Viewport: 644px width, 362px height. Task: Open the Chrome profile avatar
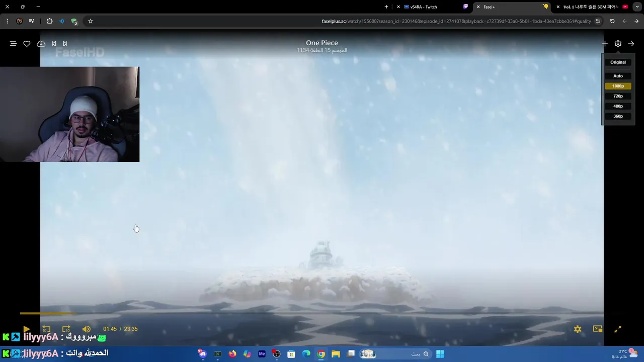point(19,21)
